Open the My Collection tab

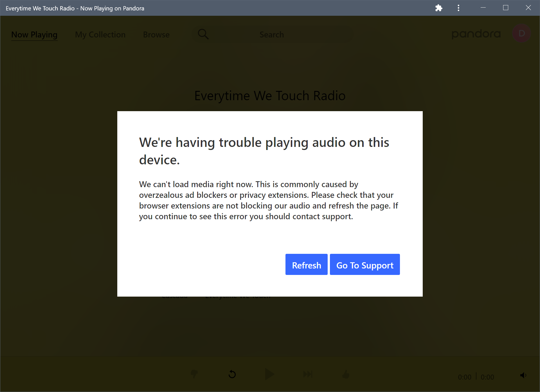pos(100,35)
